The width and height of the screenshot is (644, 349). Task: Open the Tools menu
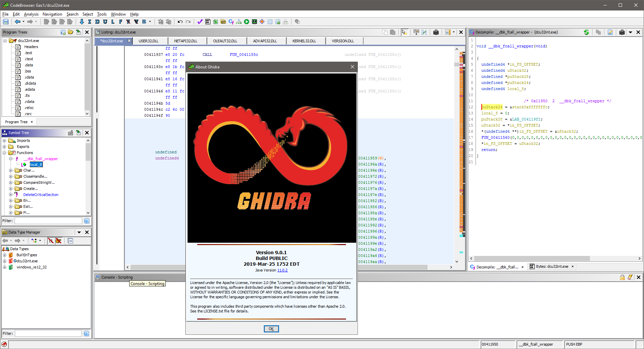102,14
